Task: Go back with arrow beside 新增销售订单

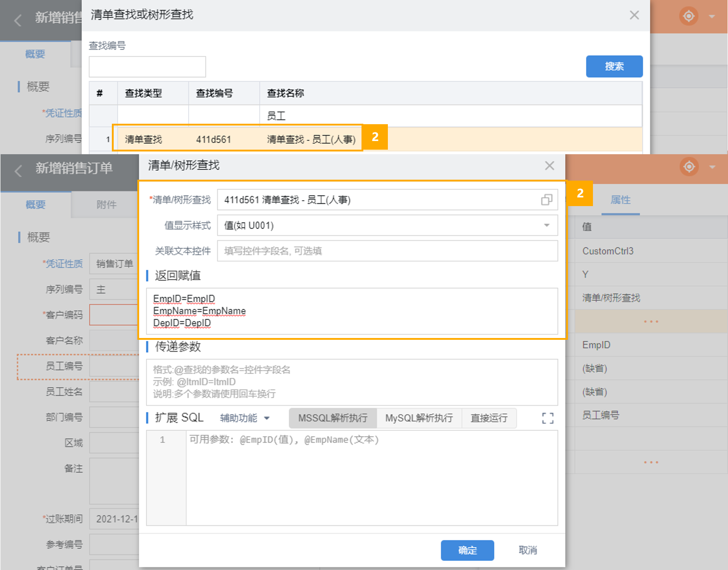Action: pos(18,171)
